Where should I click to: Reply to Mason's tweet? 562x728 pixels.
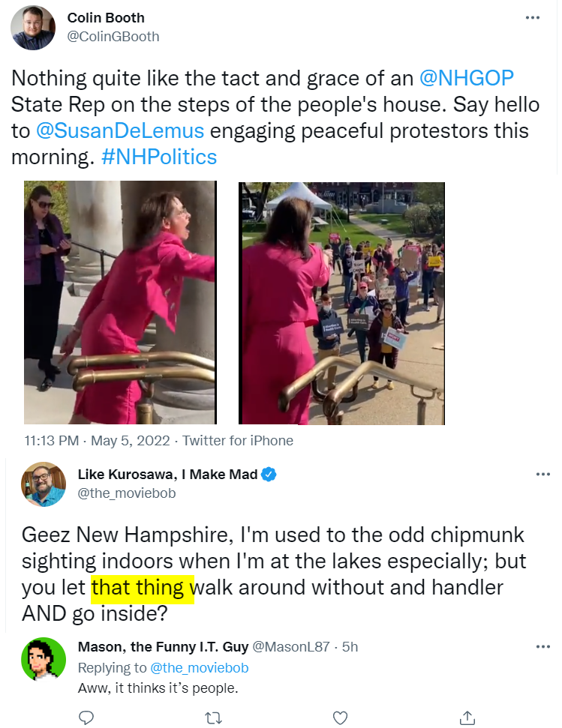(x=86, y=718)
